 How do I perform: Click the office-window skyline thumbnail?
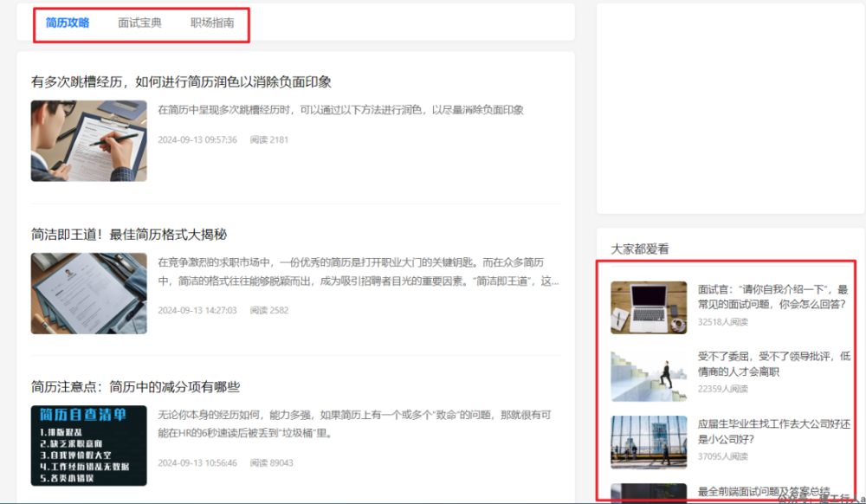pyautogui.click(x=649, y=443)
